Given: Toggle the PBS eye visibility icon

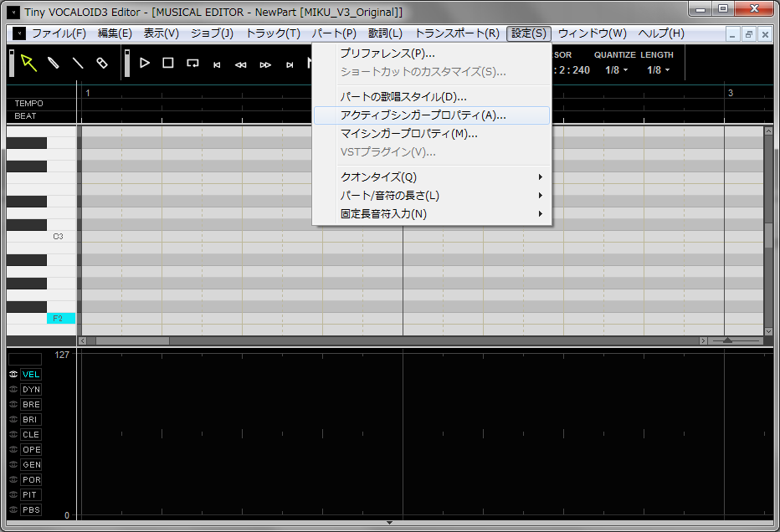Looking at the screenshot, I should pyautogui.click(x=13, y=509).
